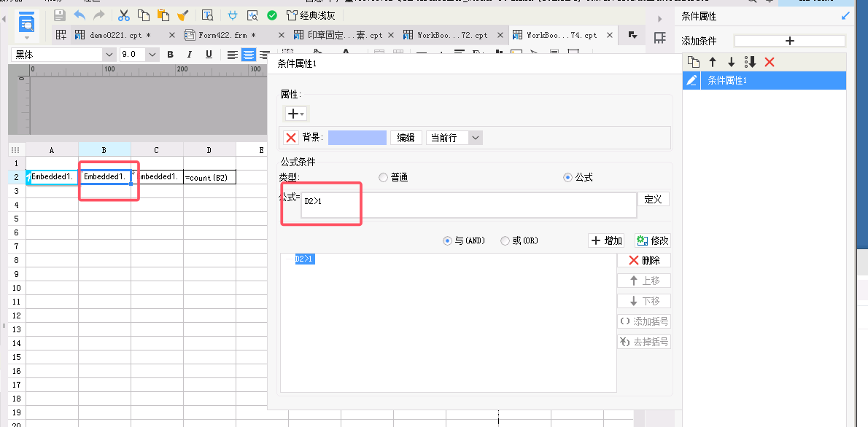Select the WorkBoo...74.cpt tab
Image resolution: width=868 pixels, height=427 pixels.
[562, 35]
